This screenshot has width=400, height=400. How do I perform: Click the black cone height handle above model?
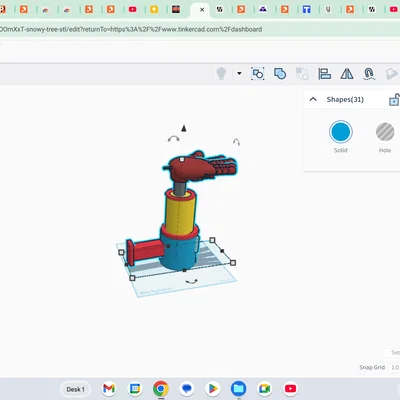pyautogui.click(x=184, y=128)
